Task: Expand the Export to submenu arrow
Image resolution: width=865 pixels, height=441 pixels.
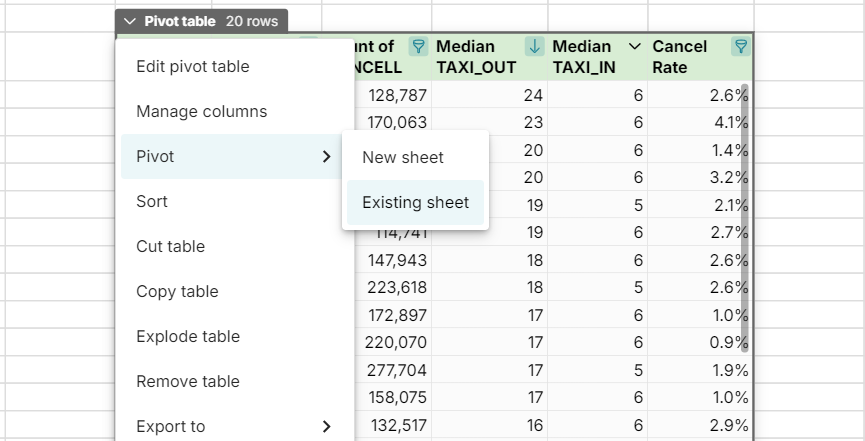Action: coord(326,427)
